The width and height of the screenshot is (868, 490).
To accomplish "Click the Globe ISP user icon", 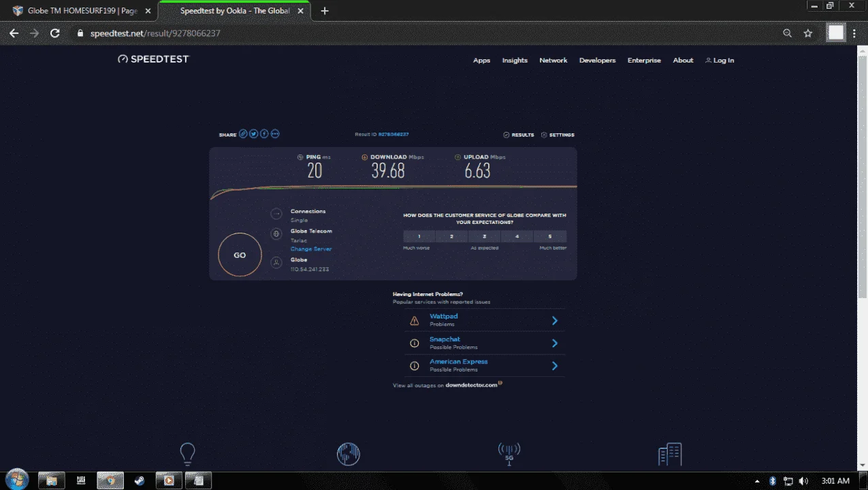I will pos(276,262).
